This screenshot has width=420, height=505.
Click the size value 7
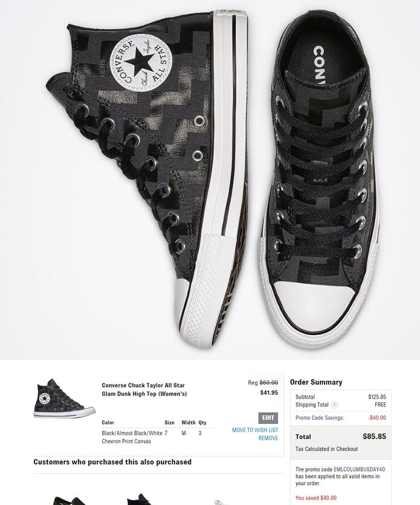pos(166,433)
